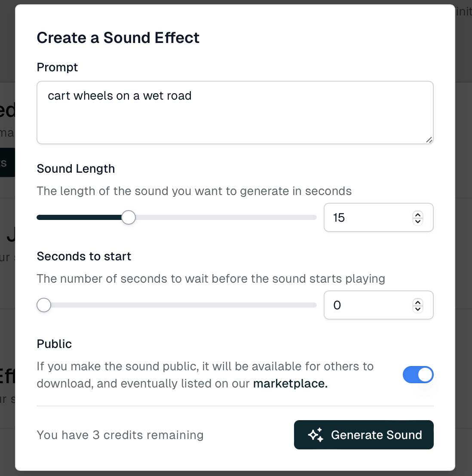
Task: Click the "Prompt" field label
Action: point(57,67)
